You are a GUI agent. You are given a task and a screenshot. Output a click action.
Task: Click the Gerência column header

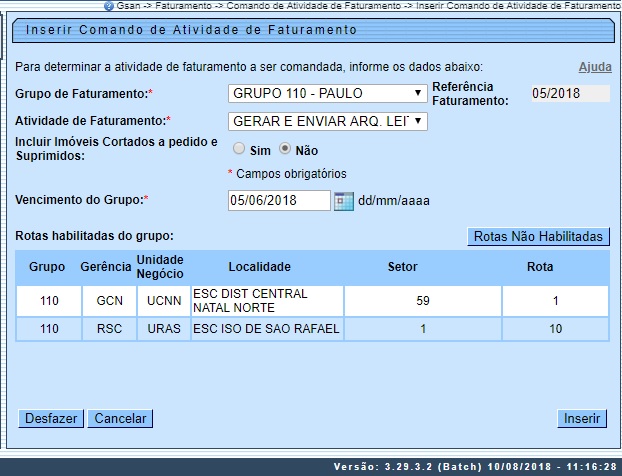[106, 267]
